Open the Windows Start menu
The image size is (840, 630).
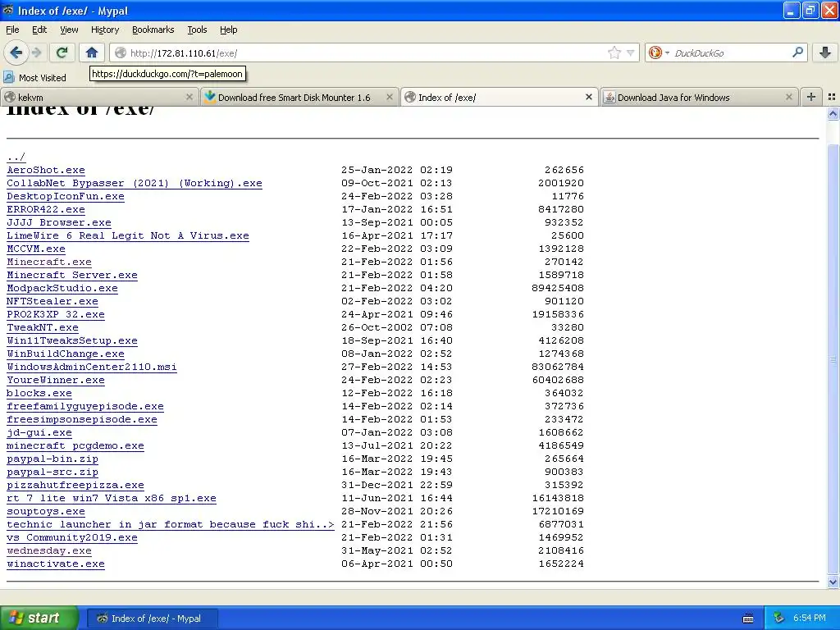39,618
